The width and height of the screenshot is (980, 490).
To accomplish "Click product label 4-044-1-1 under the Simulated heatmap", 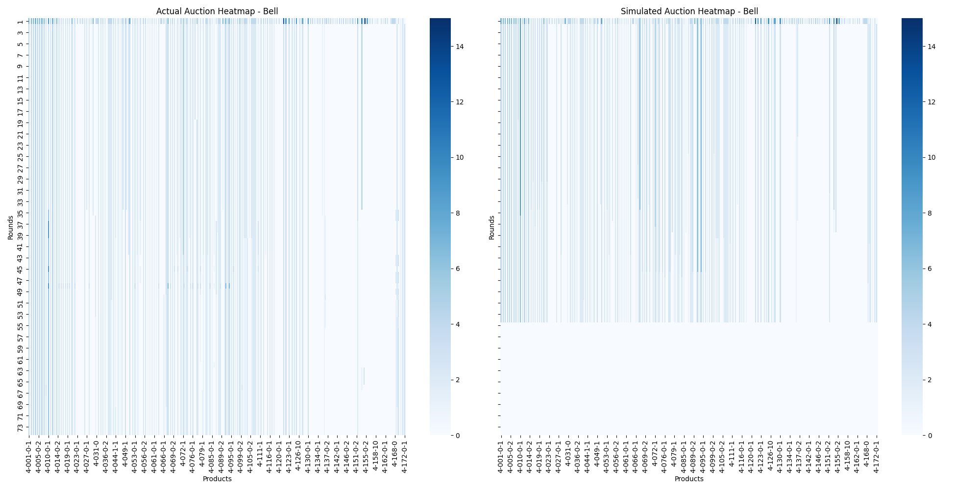I will click(x=588, y=456).
